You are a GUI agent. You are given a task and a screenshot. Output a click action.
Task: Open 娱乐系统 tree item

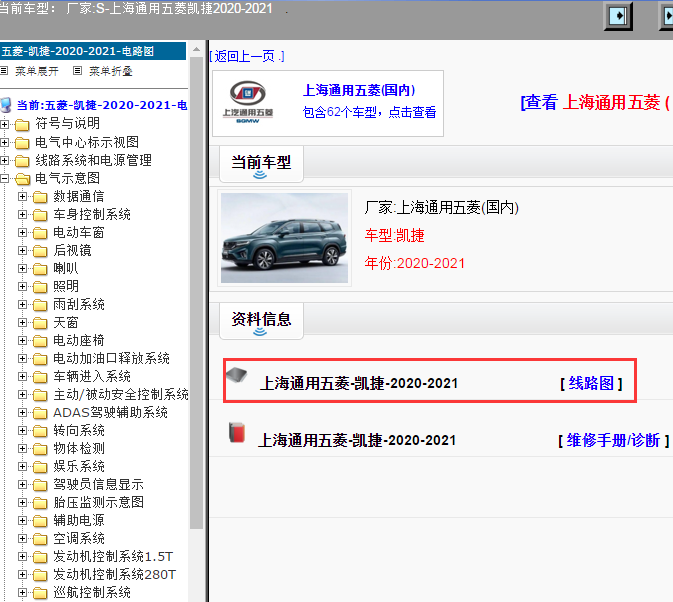tap(79, 466)
